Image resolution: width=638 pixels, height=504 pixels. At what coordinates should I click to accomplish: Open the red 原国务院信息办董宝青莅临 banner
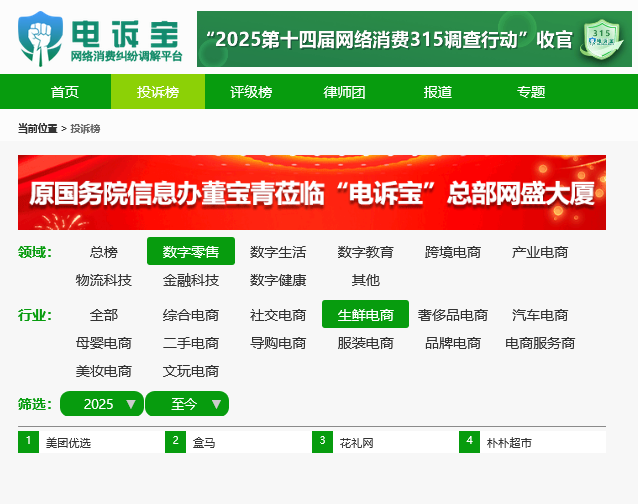pyautogui.click(x=312, y=192)
